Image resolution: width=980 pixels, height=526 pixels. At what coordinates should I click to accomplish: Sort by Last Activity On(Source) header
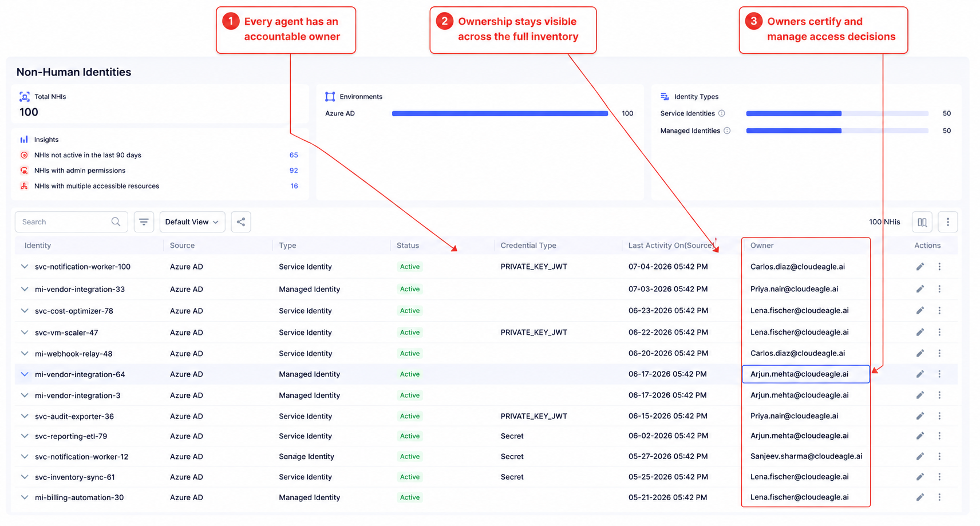tap(671, 246)
